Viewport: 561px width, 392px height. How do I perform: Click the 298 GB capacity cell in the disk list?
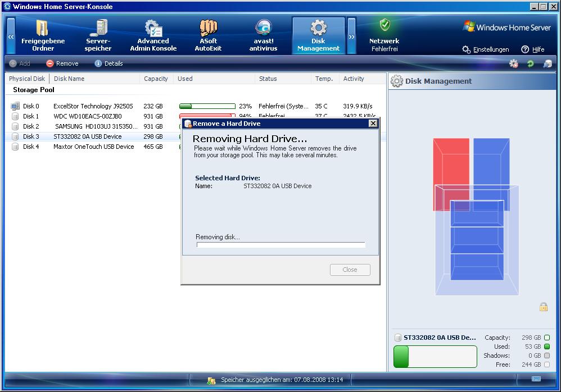tap(153, 136)
